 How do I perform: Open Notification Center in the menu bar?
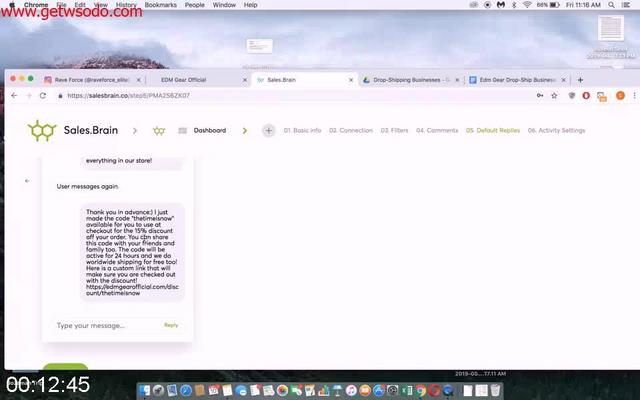pos(626,5)
